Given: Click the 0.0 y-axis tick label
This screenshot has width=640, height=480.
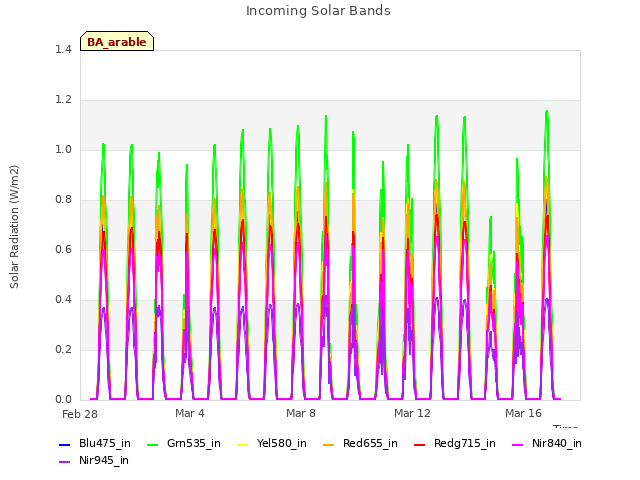Looking at the screenshot, I should (63, 400).
